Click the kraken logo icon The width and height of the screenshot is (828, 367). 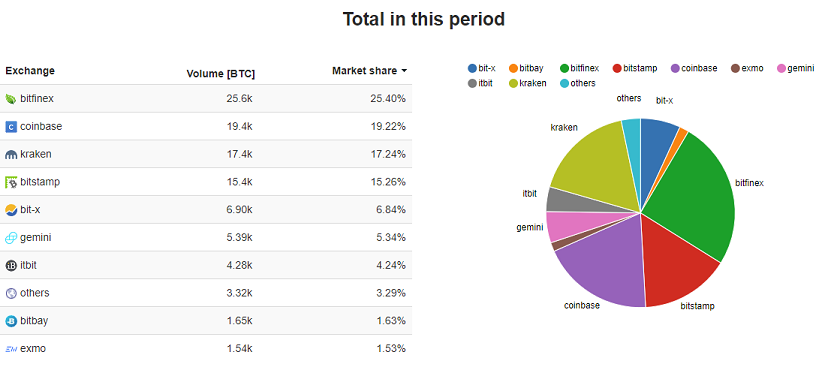[11, 155]
